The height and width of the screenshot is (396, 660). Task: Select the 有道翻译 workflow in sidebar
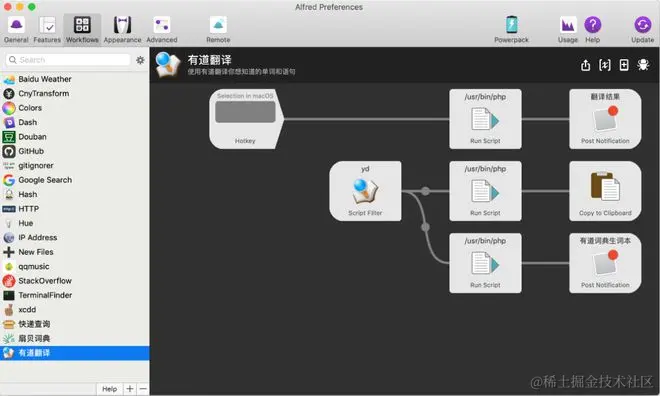click(x=75, y=353)
